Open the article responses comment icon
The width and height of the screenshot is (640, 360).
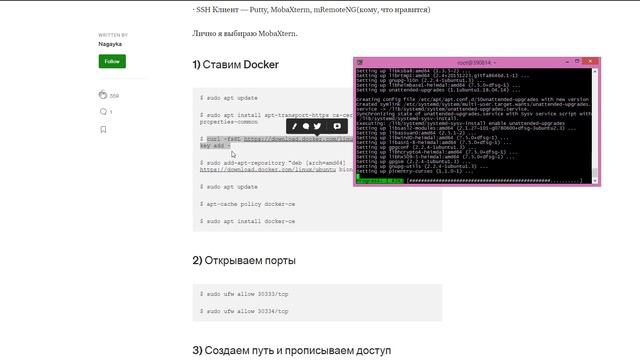(x=103, y=111)
